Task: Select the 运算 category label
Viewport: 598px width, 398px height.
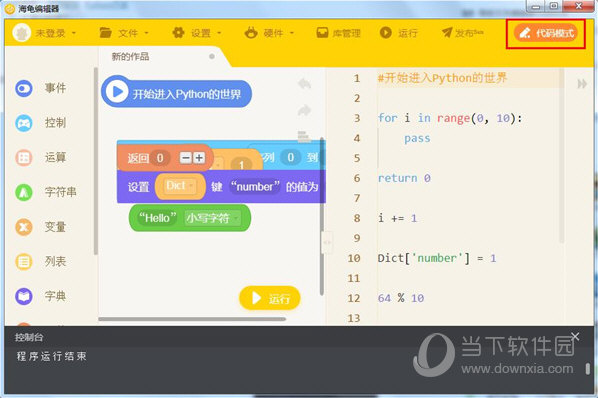Action: [55, 157]
